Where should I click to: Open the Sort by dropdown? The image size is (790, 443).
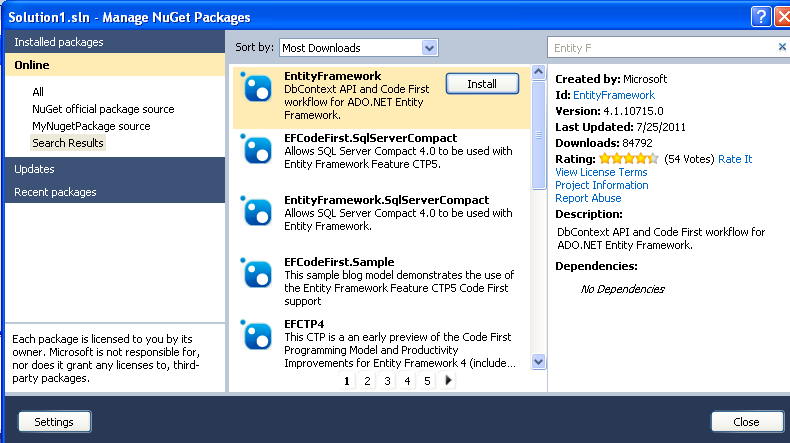(x=429, y=47)
